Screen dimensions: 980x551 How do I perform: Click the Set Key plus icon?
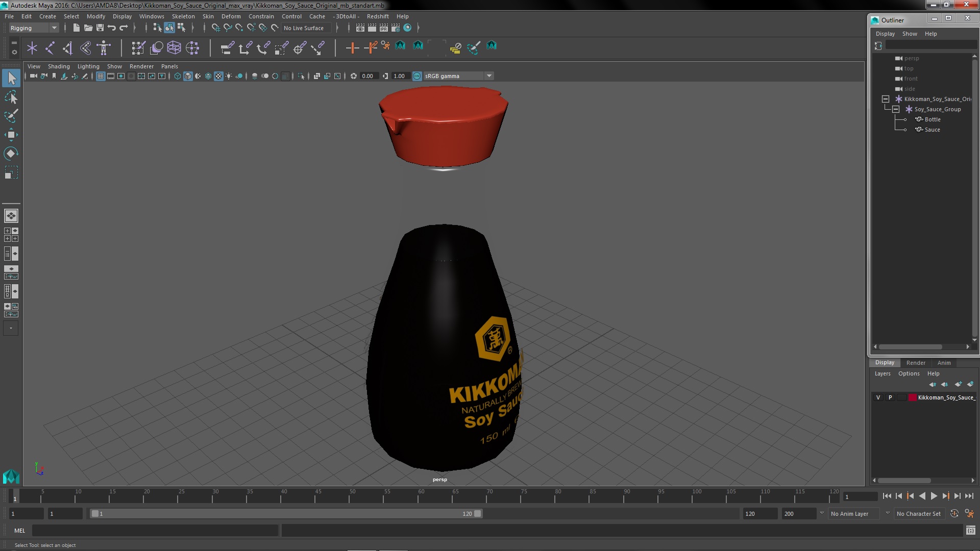[352, 48]
